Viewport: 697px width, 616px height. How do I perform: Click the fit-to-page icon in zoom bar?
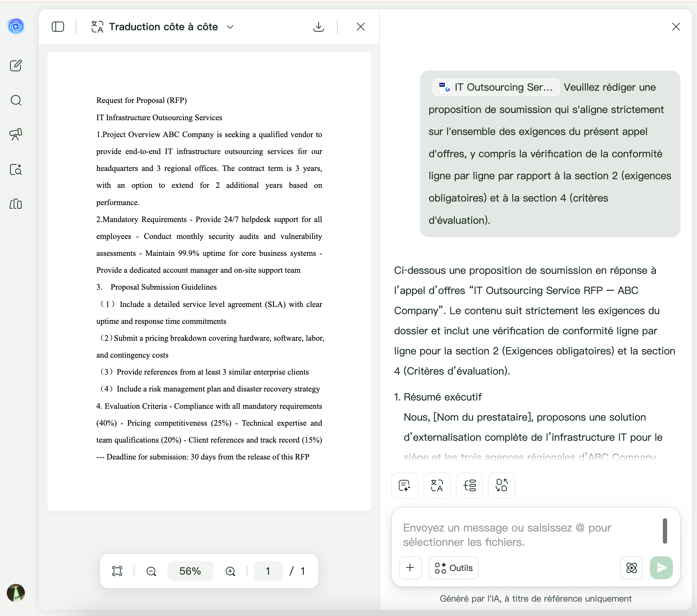pyautogui.click(x=117, y=571)
